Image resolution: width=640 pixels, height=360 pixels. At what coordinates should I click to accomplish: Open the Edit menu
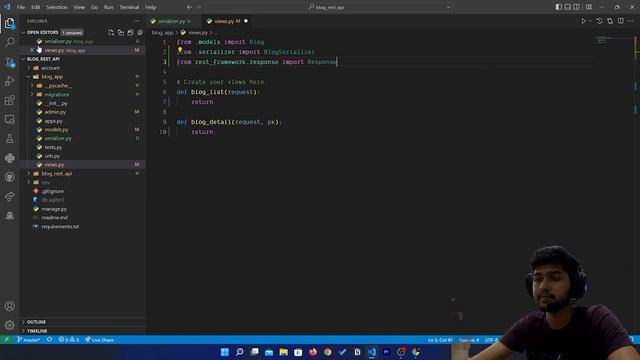pyautogui.click(x=36, y=7)
